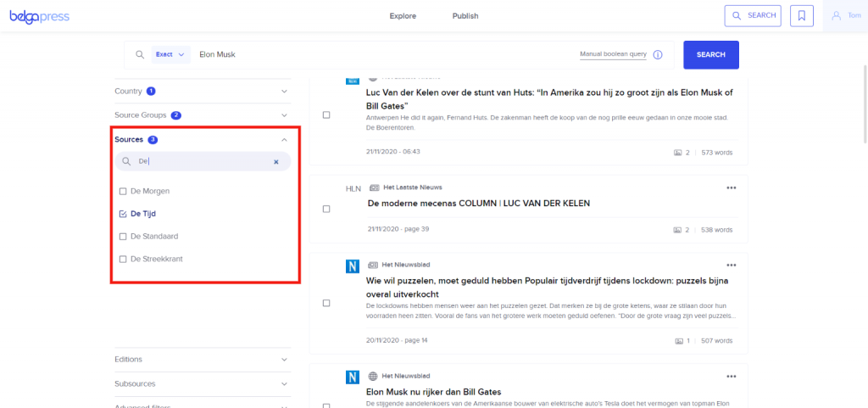
Task: Go to the Publish tab
Action: click(x=465, y=16)
